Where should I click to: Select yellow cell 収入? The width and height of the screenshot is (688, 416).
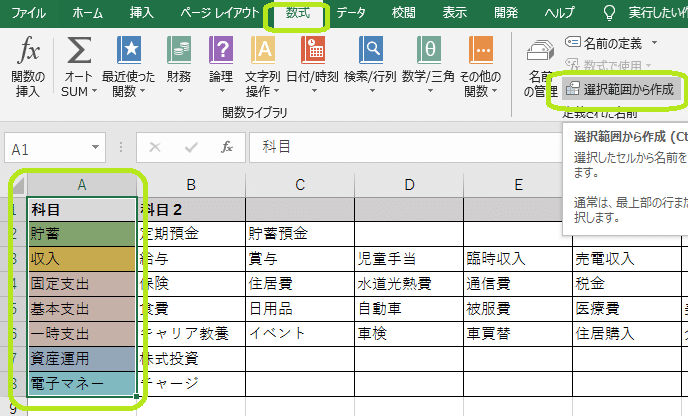(82, 259)
